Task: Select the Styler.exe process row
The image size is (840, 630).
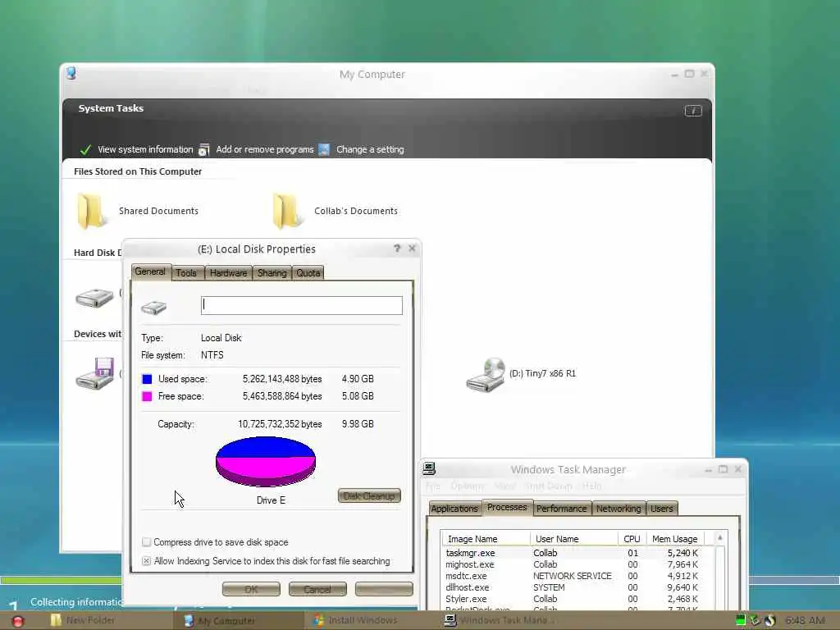Action: tap(572, 599)
